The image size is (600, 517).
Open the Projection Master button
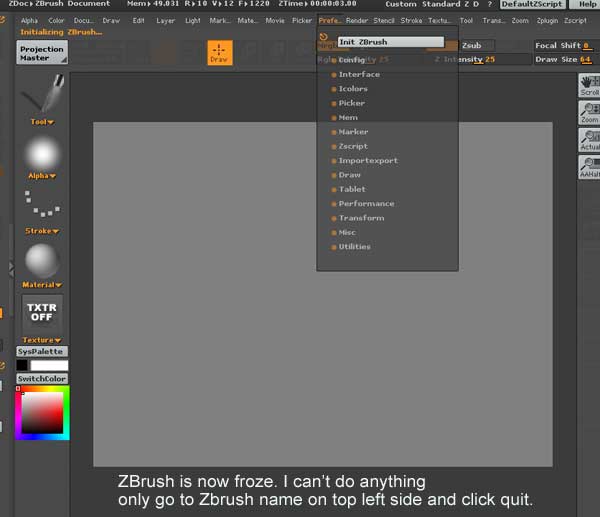[42, 53]
